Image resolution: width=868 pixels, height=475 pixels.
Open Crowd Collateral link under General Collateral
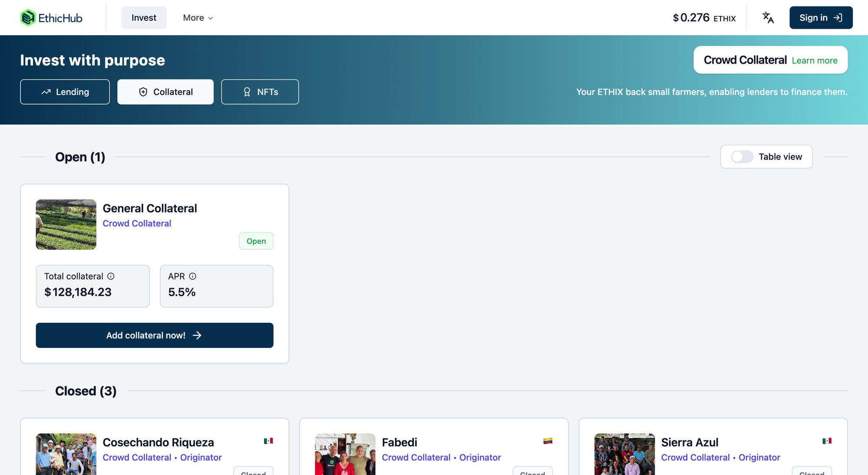tap(137, 223)
